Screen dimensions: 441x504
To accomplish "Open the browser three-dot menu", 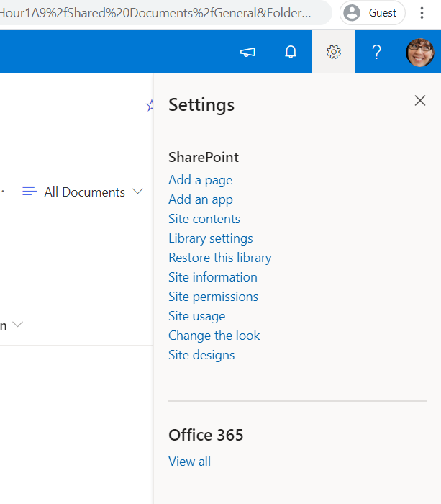I will tap(422, 13).
